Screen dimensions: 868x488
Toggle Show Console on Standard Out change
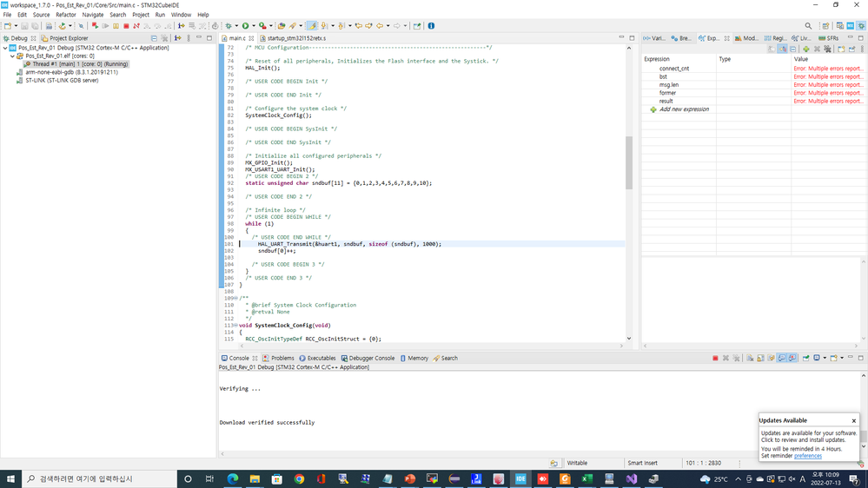(782, 358)
